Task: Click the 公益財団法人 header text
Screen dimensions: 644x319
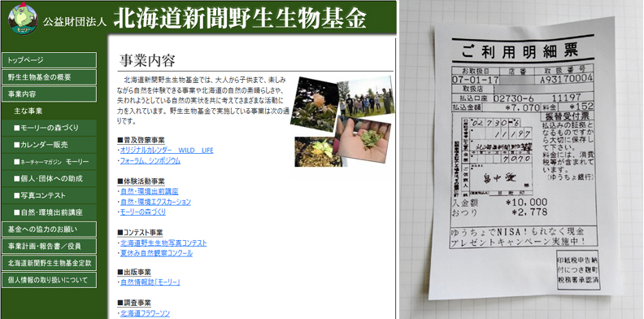Action: 75,22
